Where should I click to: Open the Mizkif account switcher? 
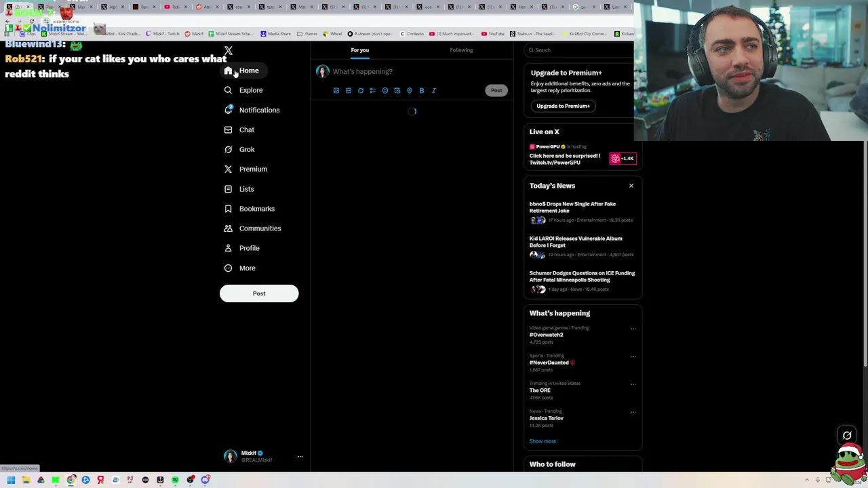tap(263, 456)
